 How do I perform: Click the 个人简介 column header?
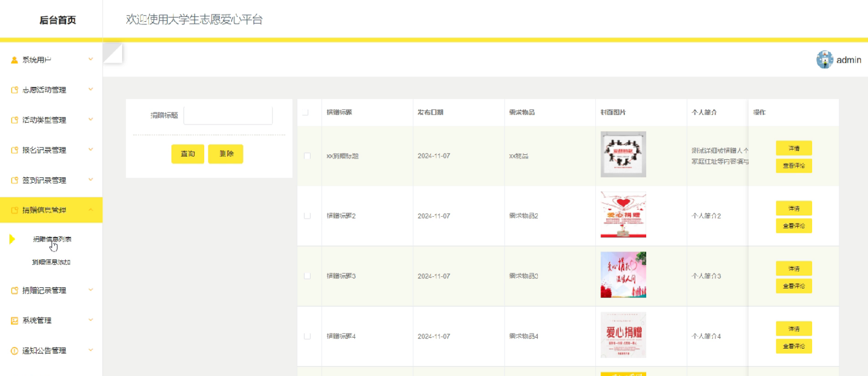[704, 112]
